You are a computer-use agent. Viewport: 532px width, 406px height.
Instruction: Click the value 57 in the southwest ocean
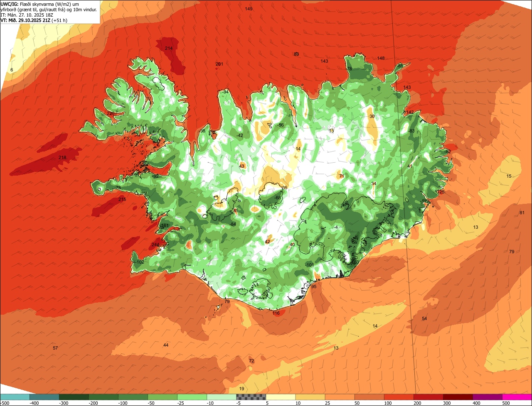pyautogui.click(x=55, y=348)
